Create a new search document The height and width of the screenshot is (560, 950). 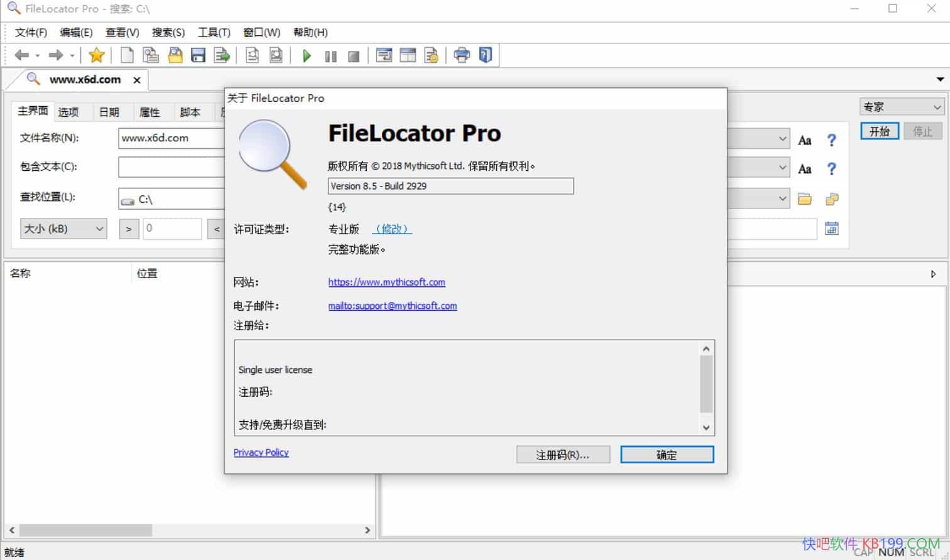[126, 55]
